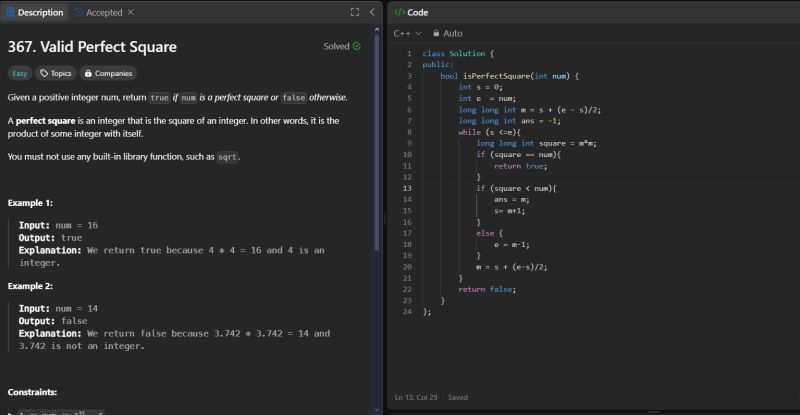Open the Topics tag button
This screenshot has width=800, height=415.
[x=55, y=73]
